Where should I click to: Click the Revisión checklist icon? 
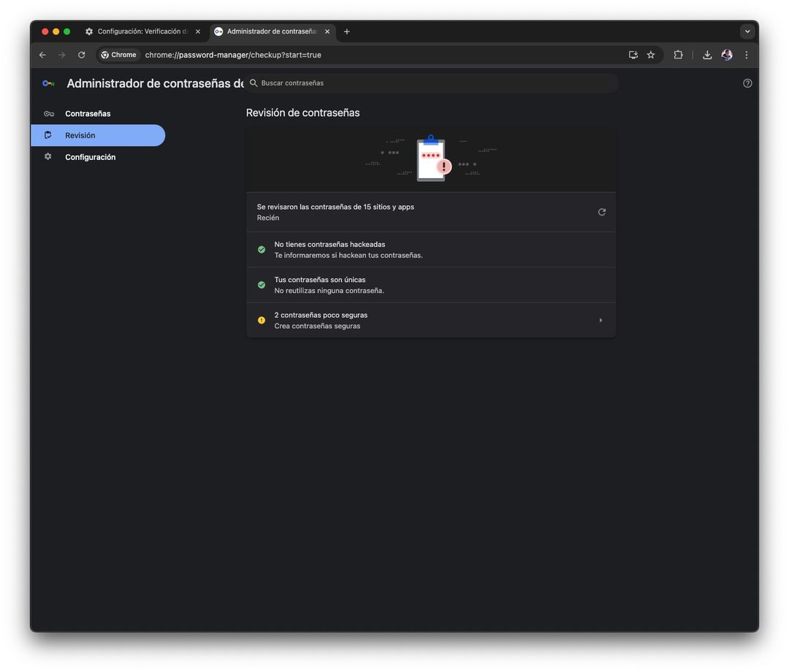(x=47, y=135)
